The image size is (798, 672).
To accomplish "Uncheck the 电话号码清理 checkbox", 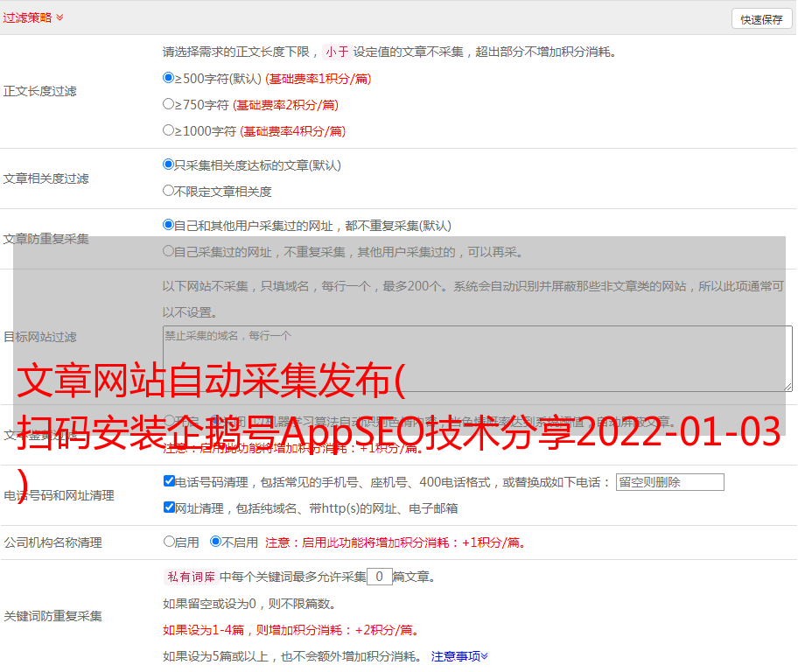I will pos(169,481).
